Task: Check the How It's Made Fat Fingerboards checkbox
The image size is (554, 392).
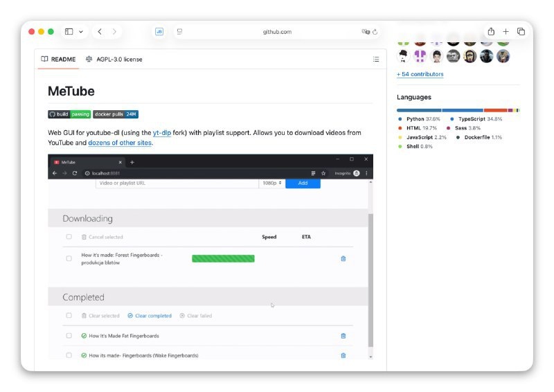Action: tap(69, 336)
